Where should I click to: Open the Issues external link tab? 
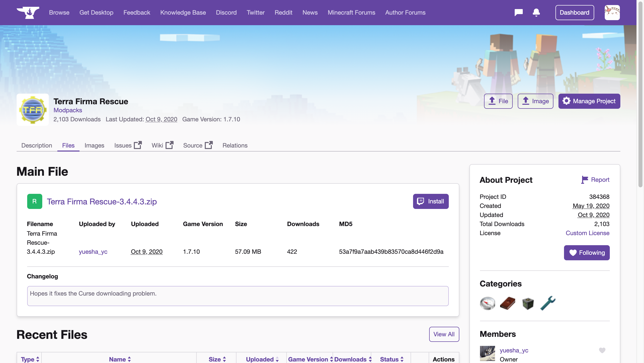click(128, 146)
